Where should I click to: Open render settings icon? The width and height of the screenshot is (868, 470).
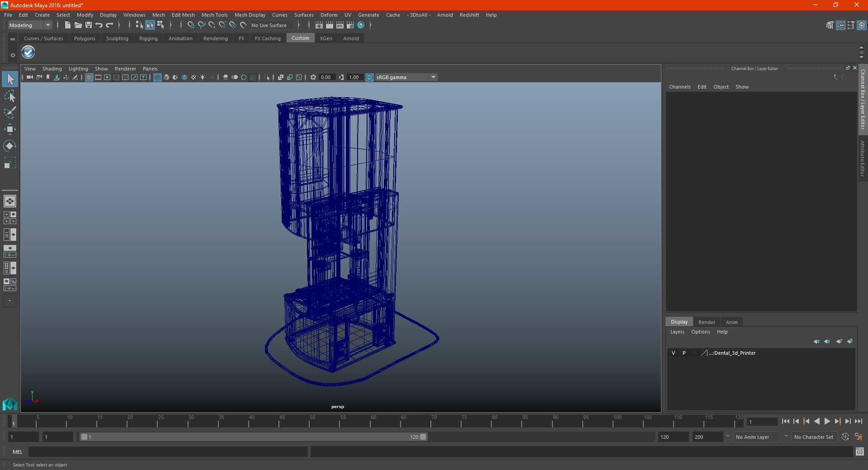click(350, 25)
